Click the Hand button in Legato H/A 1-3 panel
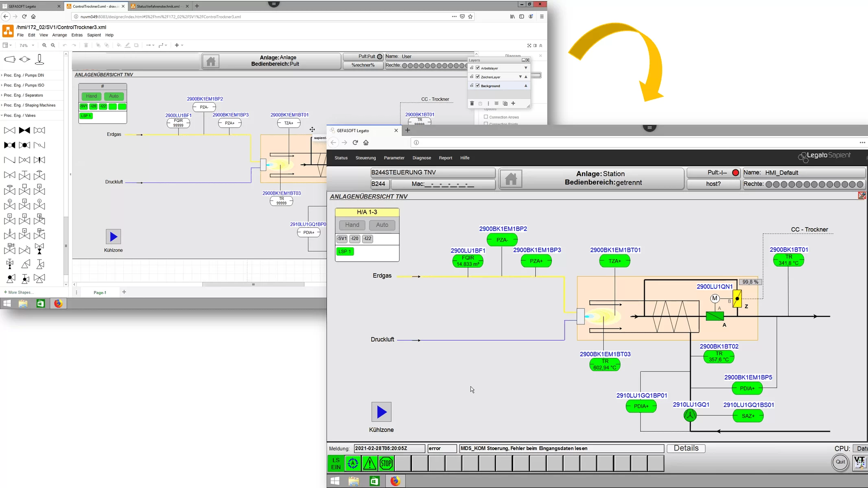This screenshot has width=868, height=488. click(352, 225)
